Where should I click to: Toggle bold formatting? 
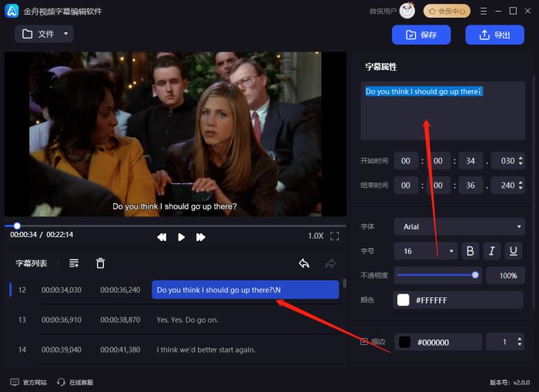coord(470,251)
